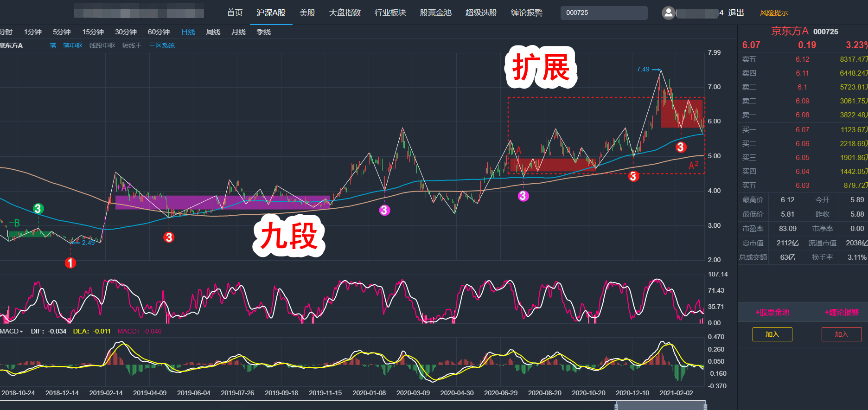This screenshot has width=868, height=410.
Task: Select the 30分钟 period
Action: pos(126,32)
